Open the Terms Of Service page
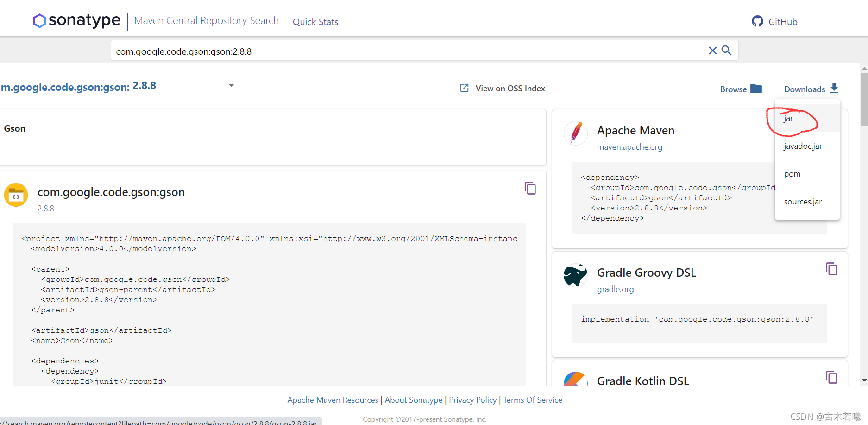Image resolution: width=868 pixels, height=425 pixels. [x=533, y=400]
